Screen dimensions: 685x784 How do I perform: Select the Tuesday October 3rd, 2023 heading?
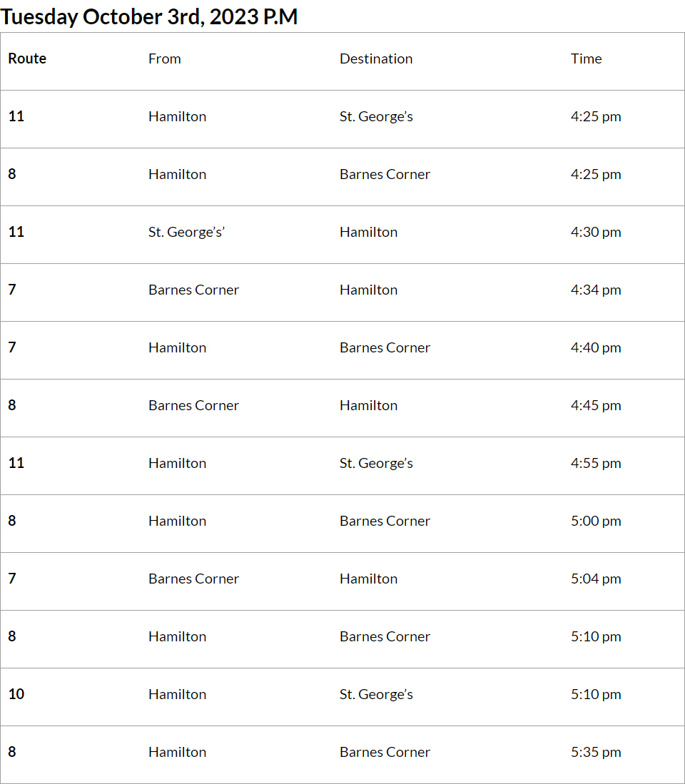pos(149,16)
